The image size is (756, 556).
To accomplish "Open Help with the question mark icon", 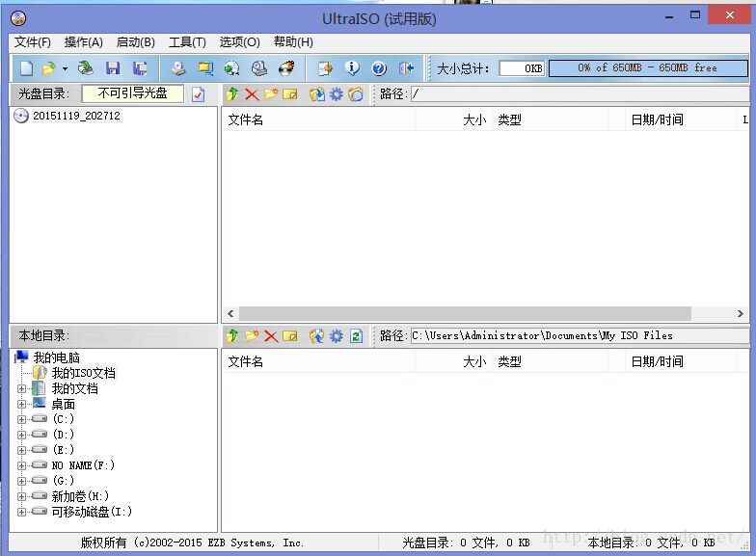I will [x=379, y=68].
